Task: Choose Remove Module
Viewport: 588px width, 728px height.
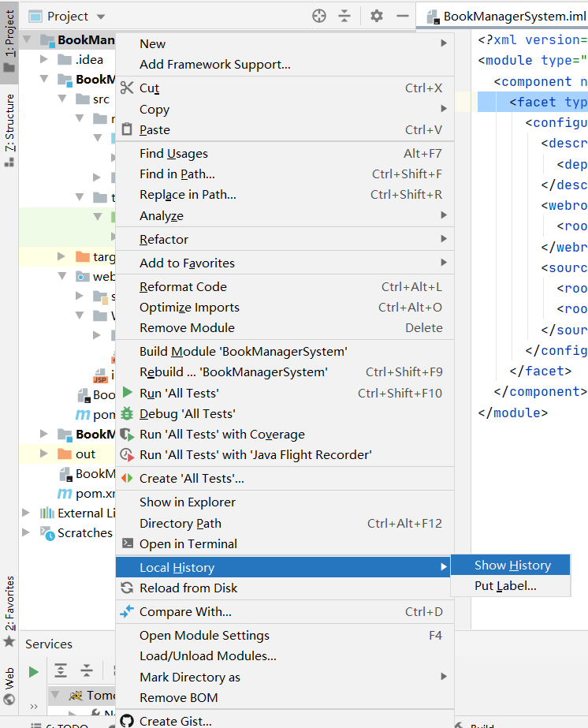Action: [285, 327]
